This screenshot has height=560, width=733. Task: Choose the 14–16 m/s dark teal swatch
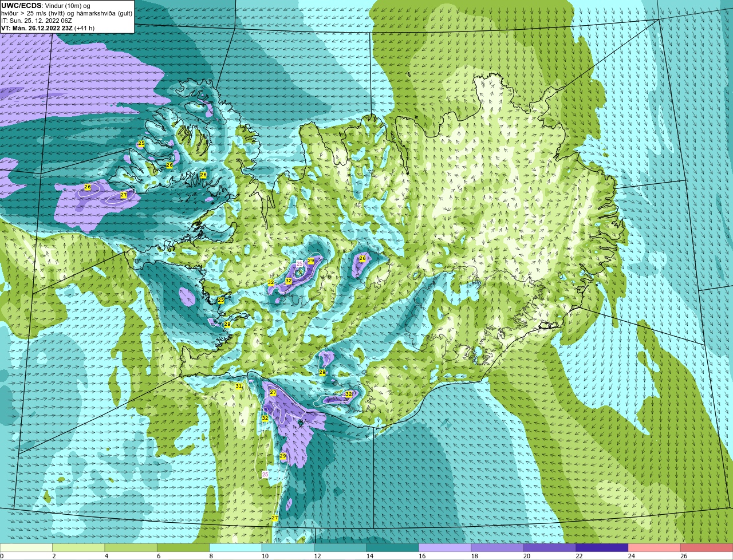click(x=393, y=548)
